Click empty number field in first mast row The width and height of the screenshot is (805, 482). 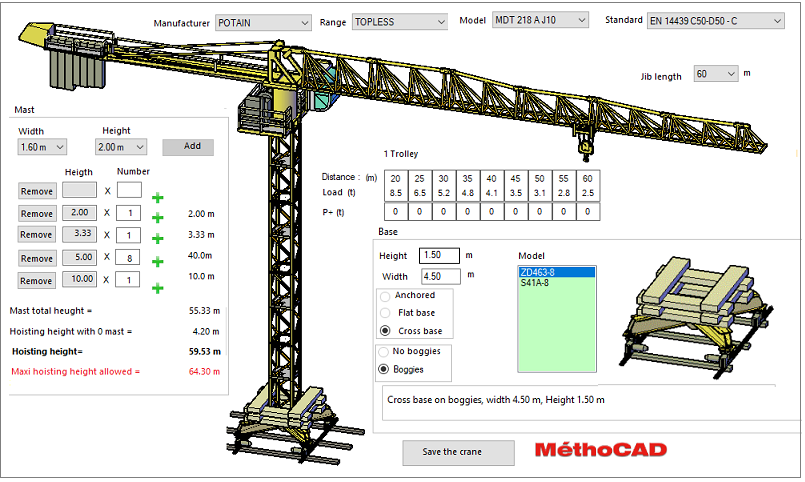[x=129, y=190]
